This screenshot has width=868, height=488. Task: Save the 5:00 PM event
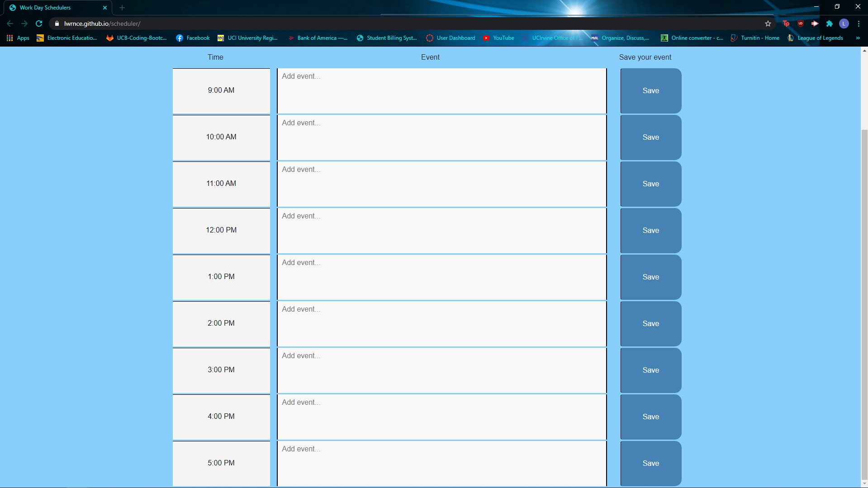[x=651, y=464]
